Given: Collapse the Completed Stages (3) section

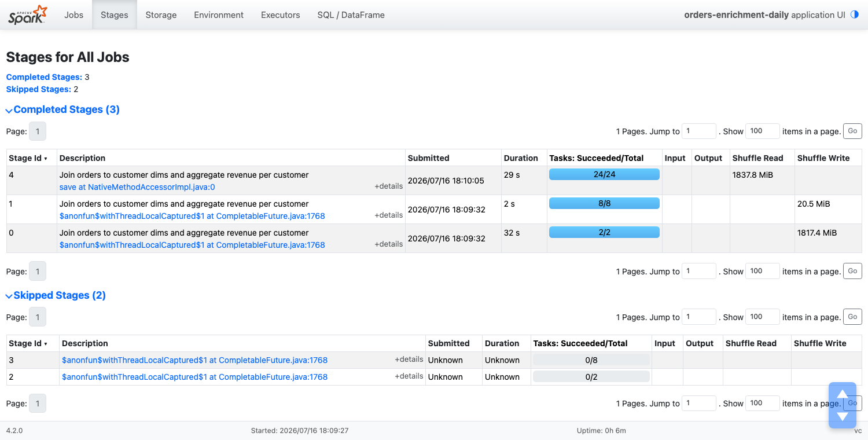Looking at the screenshot, I should [62, 109].
